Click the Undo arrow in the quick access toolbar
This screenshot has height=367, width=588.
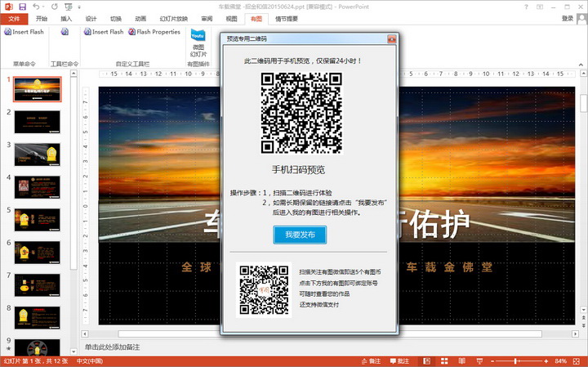[x=38, y=6]
